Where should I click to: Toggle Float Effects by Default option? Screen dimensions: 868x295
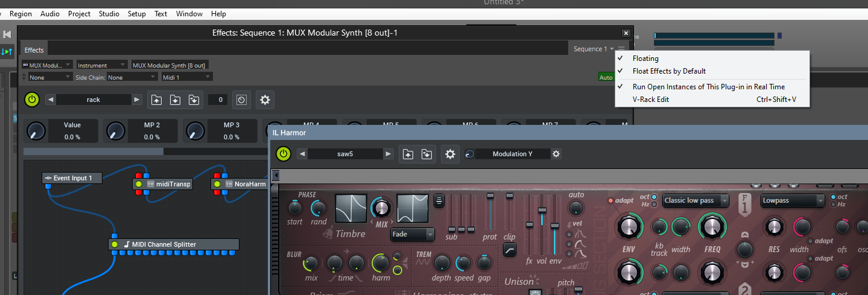[x=712, y=71]
